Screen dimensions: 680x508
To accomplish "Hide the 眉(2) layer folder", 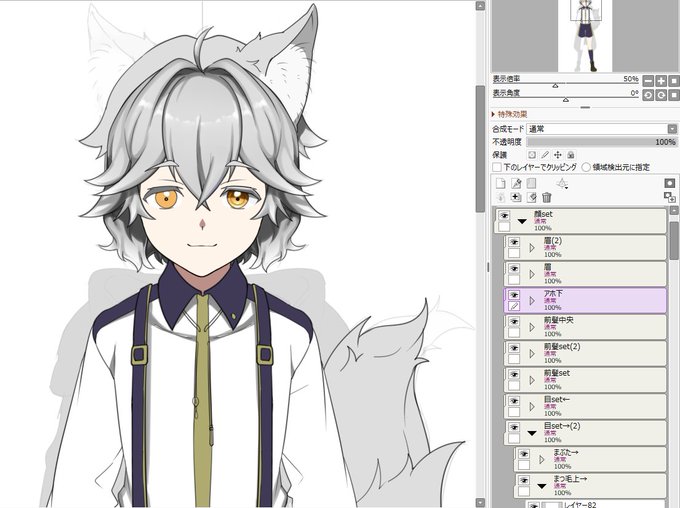I will point(514,242).
